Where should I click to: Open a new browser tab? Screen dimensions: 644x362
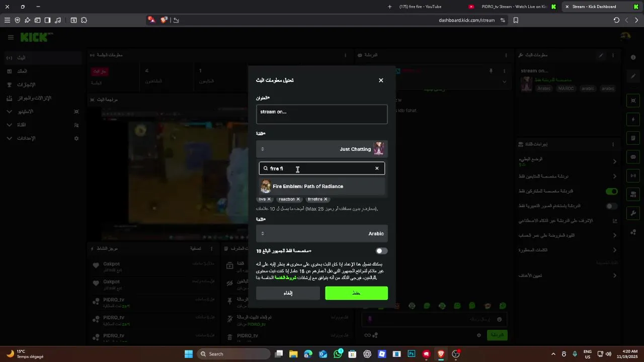click(x=389, y=7)
